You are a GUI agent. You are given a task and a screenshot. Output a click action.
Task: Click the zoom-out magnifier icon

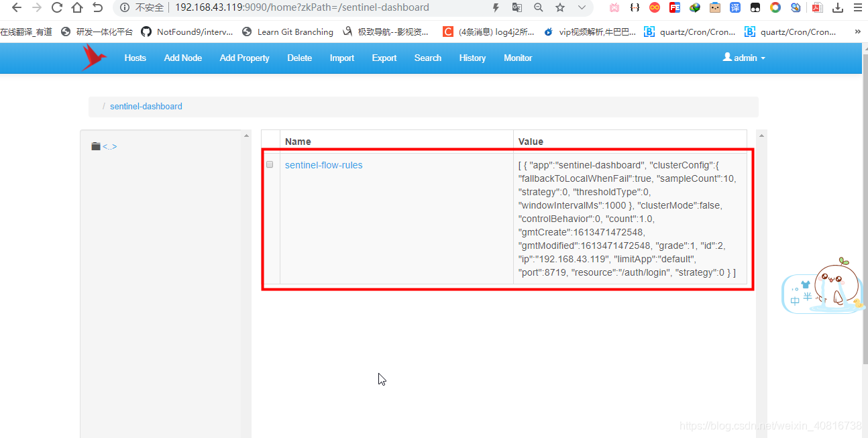(x=538, y=7)
